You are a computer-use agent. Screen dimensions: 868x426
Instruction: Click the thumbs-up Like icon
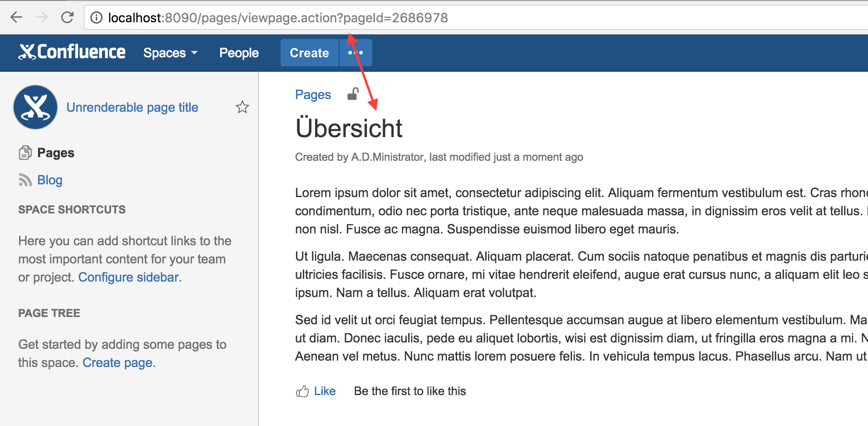pos(302,391)
